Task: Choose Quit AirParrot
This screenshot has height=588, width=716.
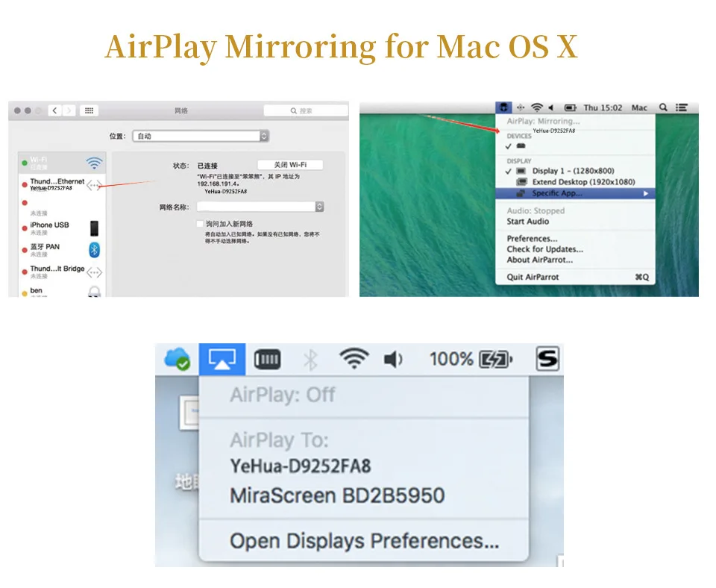Action: 575,277
